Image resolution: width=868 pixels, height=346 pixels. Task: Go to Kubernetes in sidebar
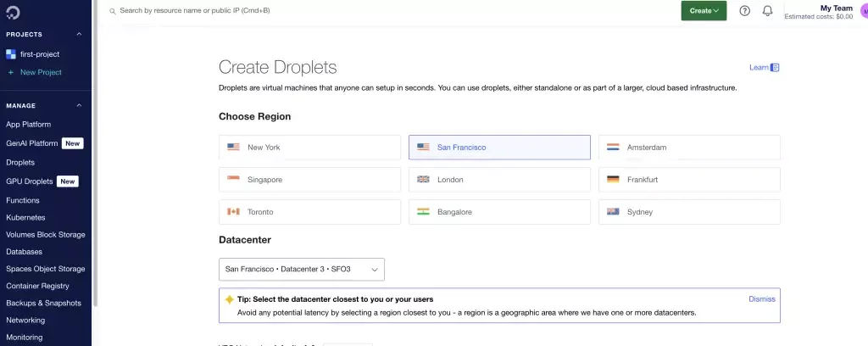pyautogui.click(x=25, y=218)
